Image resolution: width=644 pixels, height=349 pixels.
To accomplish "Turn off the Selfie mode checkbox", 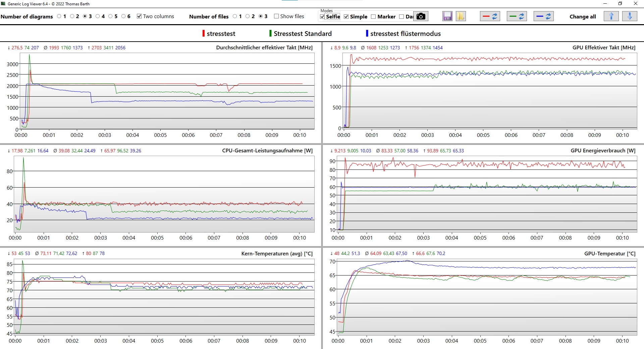I will coord(322,17).
